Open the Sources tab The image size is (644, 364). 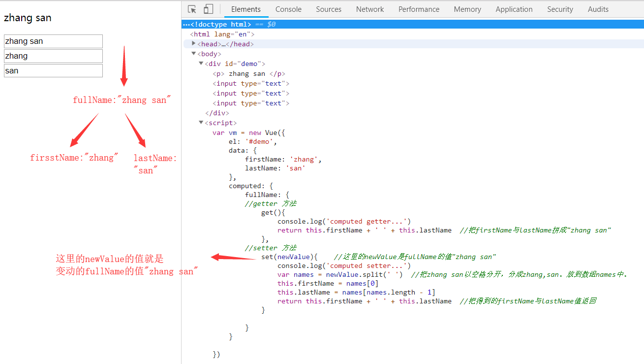pos(329,9)
